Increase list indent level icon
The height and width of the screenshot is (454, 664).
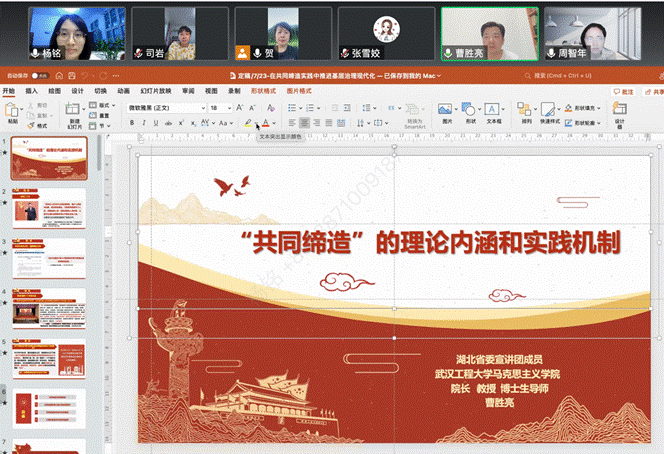[x=347, y=108]
